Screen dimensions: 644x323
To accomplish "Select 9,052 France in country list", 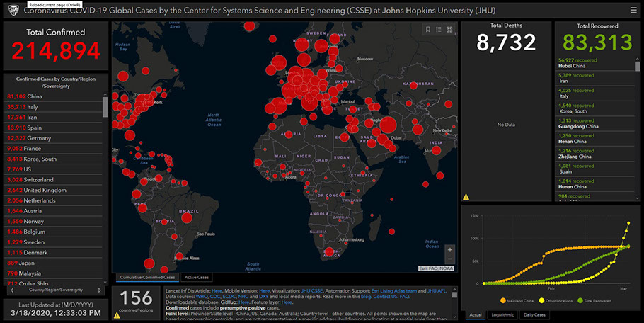I will coord(52,148).
